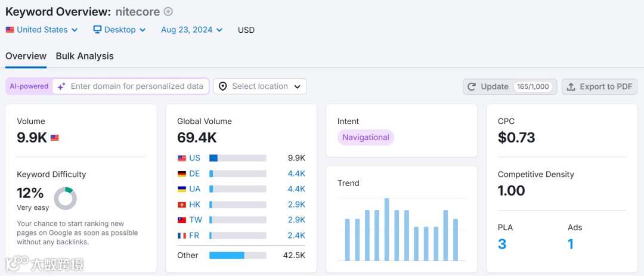
Task: Click the Keyword Difficulty donut chart
Action: tap(65, 199)
